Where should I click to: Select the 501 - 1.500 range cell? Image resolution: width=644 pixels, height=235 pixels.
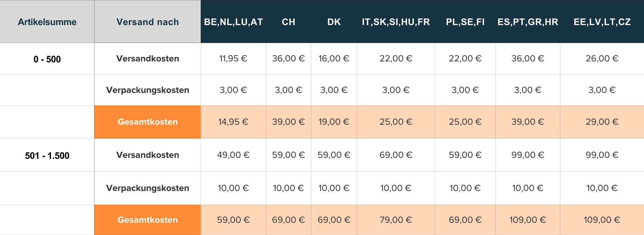[47, 156]
